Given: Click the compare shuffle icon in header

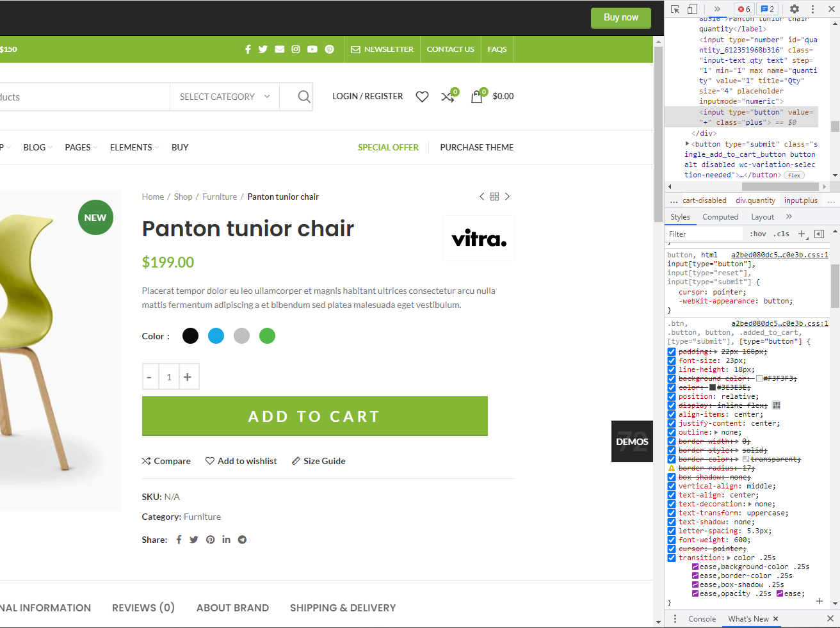Looking at the screenshot, I should [x=448, y=97].
